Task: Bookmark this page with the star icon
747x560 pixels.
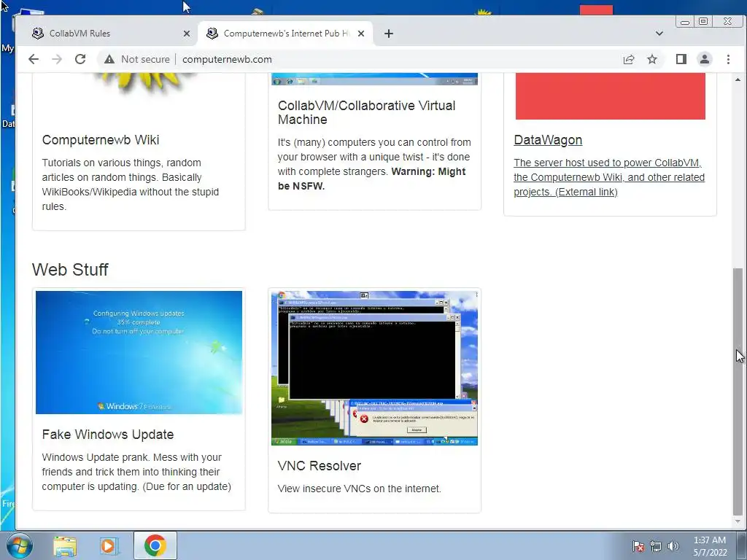Action: [651, 59]
